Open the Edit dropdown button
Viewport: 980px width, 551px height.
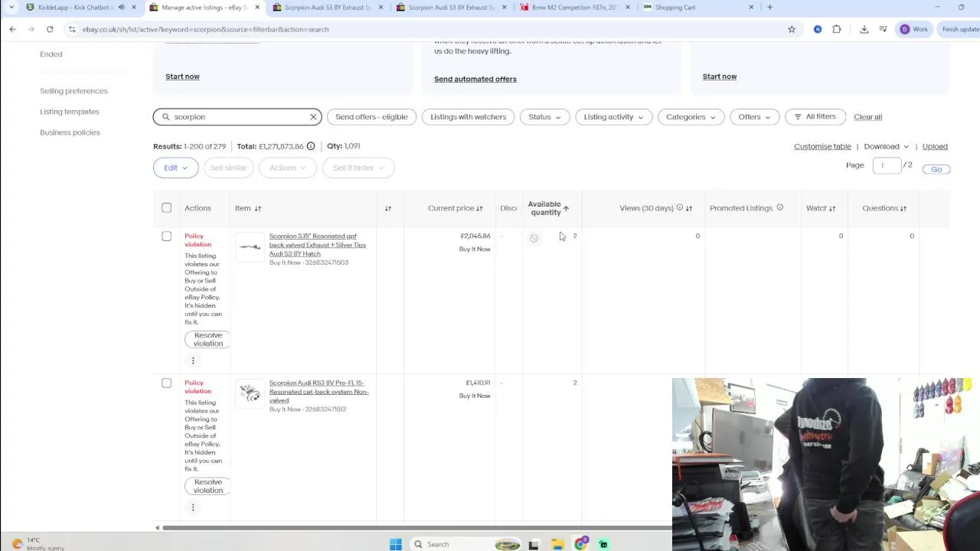[x=175, y=168]
